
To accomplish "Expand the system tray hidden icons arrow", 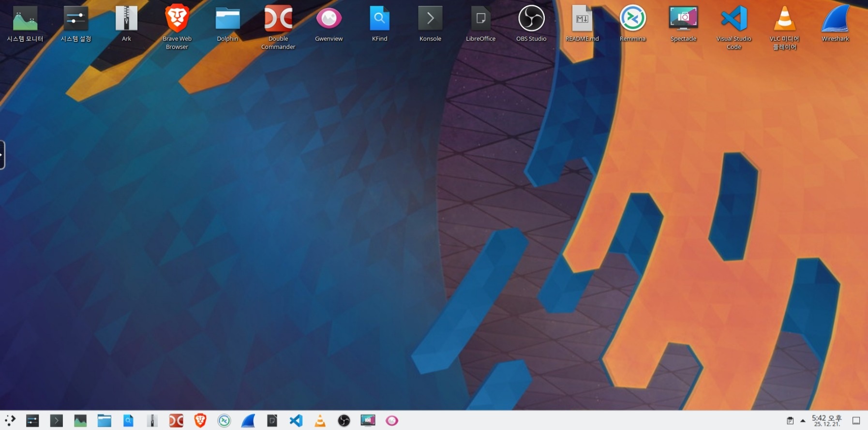I will (x=803, y=421).
